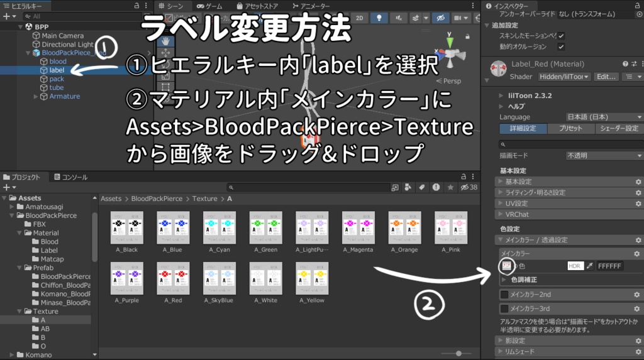Click the shader Edit... button

click(606, 77)
